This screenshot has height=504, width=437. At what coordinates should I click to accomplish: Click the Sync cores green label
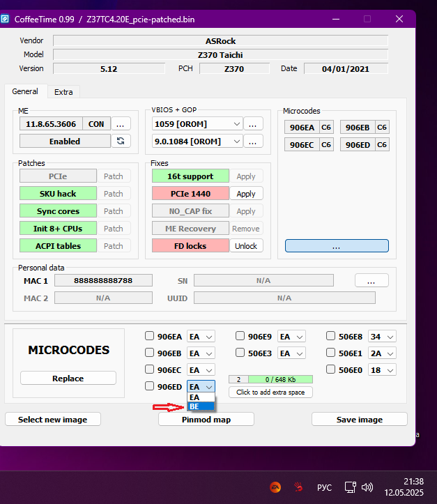pos(58,211)
